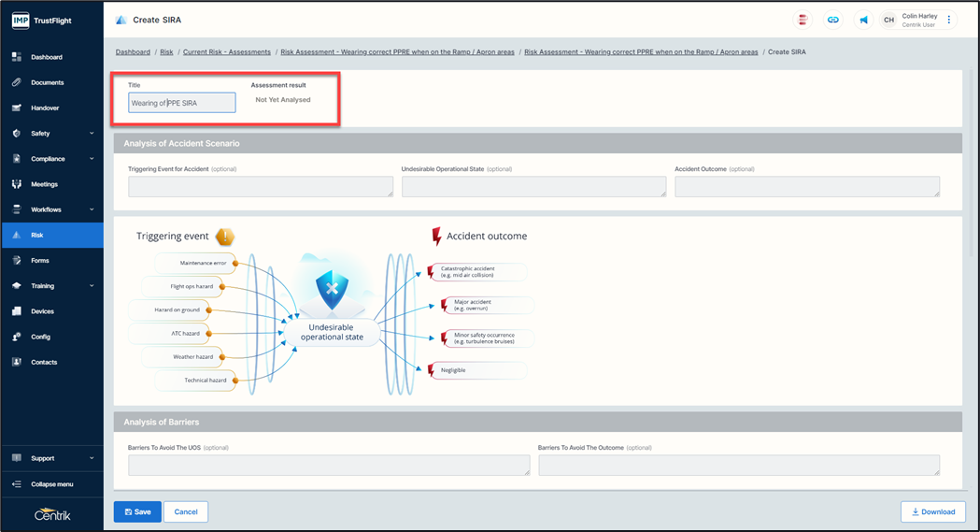
Task: Save the SIRA assessment
Action: pyautogui.click(x=137, y=511)
